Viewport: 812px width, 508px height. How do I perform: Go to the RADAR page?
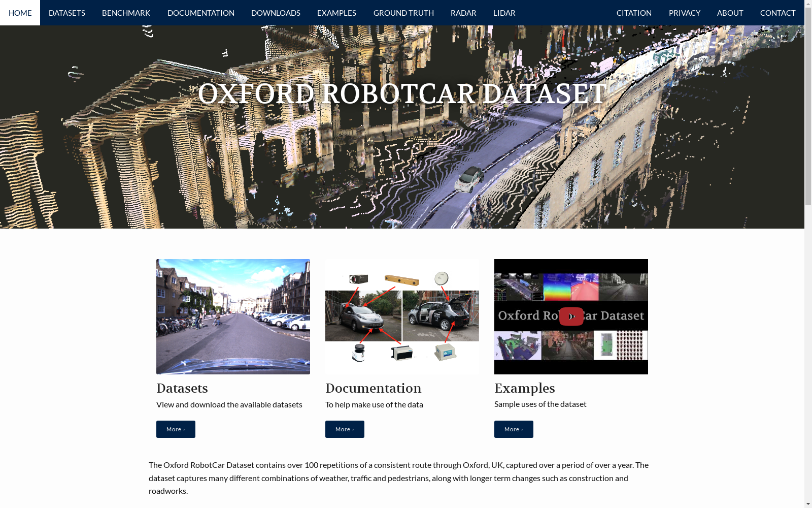[x=463, y=13]
